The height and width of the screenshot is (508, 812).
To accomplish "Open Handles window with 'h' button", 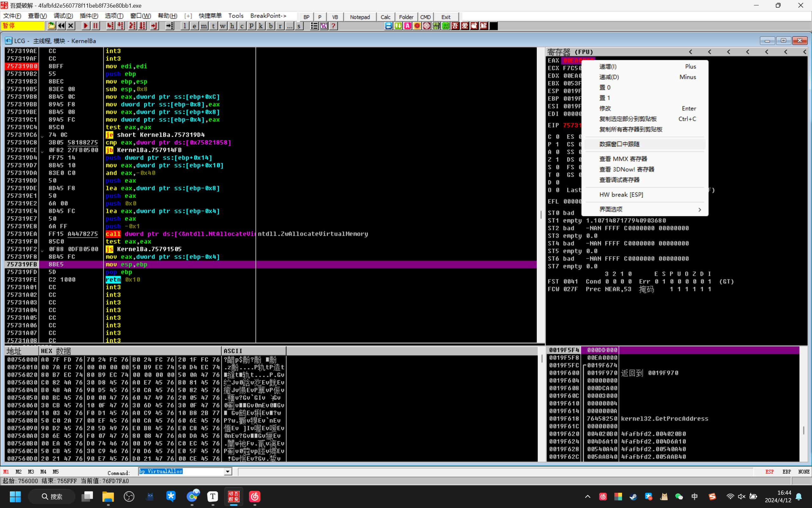I will click(232, 26).
